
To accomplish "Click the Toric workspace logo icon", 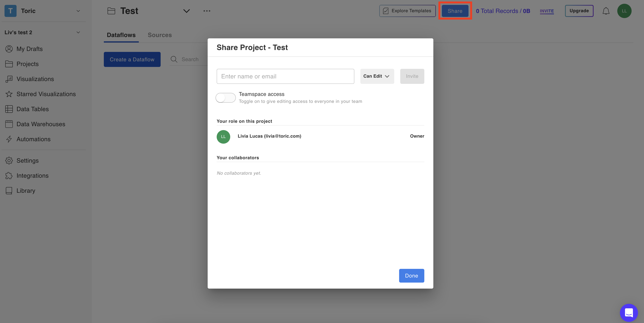I will (11, 11).
